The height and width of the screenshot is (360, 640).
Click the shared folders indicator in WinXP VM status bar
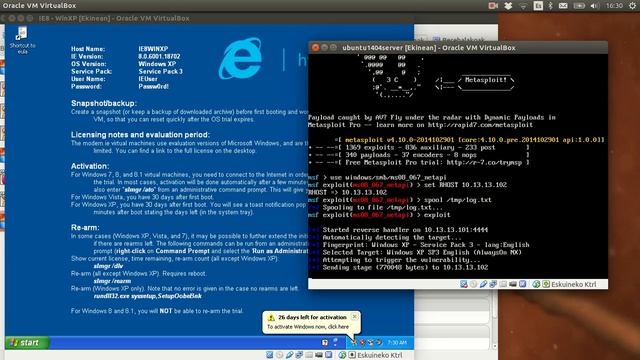click(309, 355)
